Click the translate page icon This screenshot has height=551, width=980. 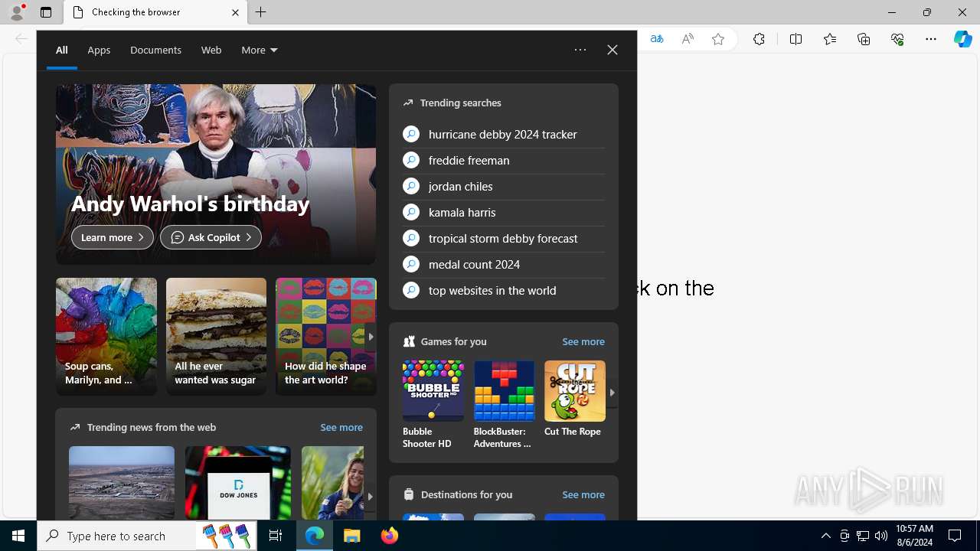point(656,39)
